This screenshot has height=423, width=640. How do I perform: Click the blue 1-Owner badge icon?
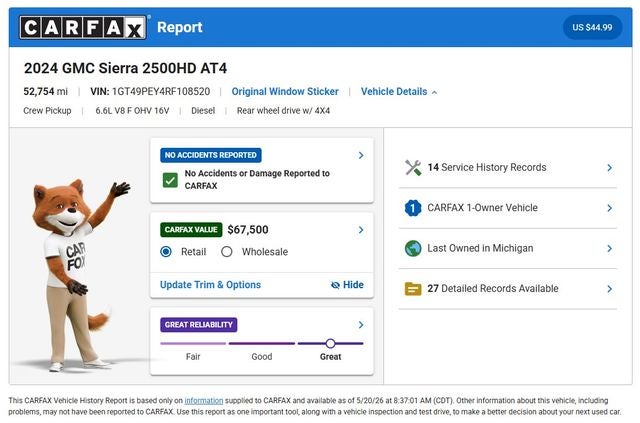(x=413, y=208)
